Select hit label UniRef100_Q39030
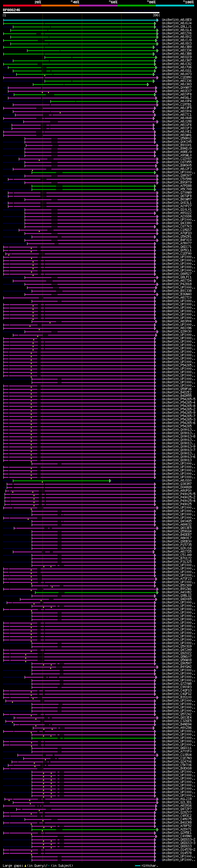Image resolution: width=197 pixels, height=868 pixels. click(177, 331)
